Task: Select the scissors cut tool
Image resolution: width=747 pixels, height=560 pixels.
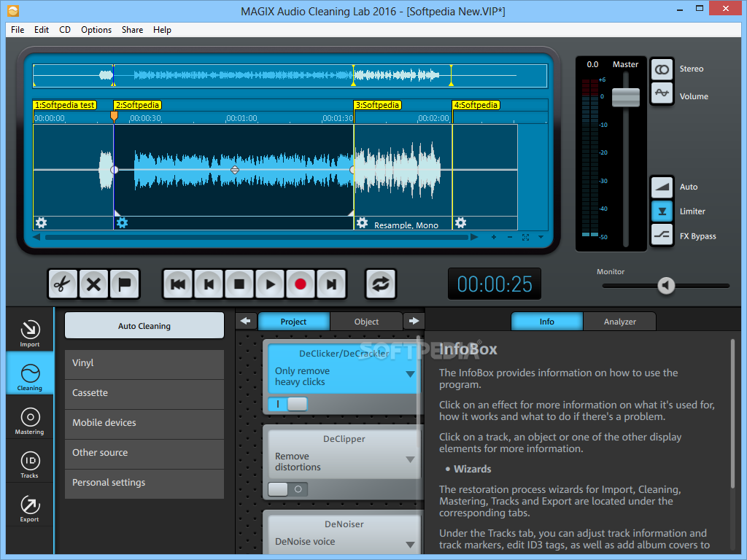Action: pos(63,284)
